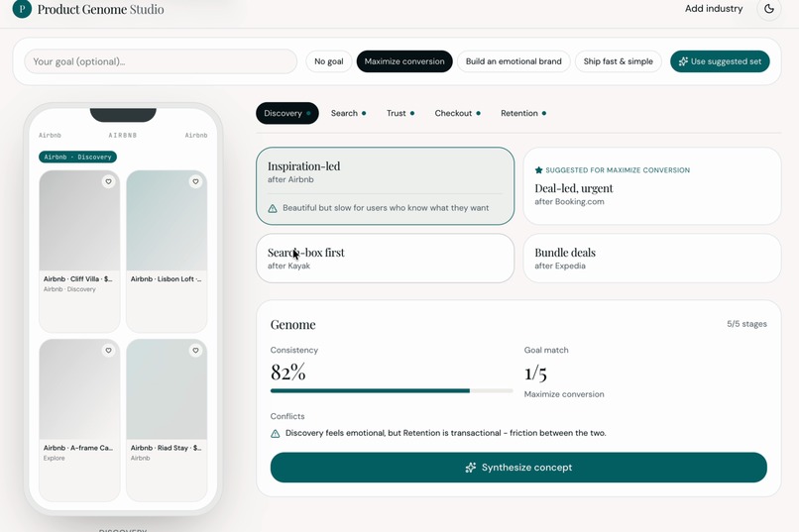Click Product Genome Studio title
This screenshot has height=532, width=799.
pyautogui.click(x=100, y=9)
